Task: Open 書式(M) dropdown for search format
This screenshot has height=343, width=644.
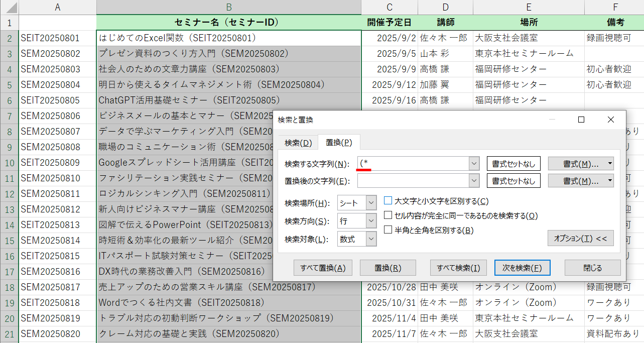Action: coord(581,163)
